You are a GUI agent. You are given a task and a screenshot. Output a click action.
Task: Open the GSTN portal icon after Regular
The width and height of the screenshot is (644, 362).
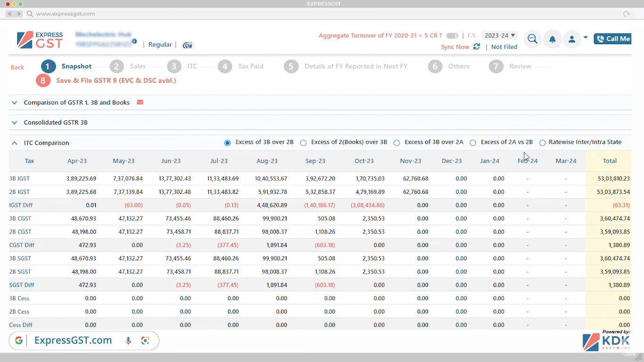pyautogui.click(x=187, y=45)
